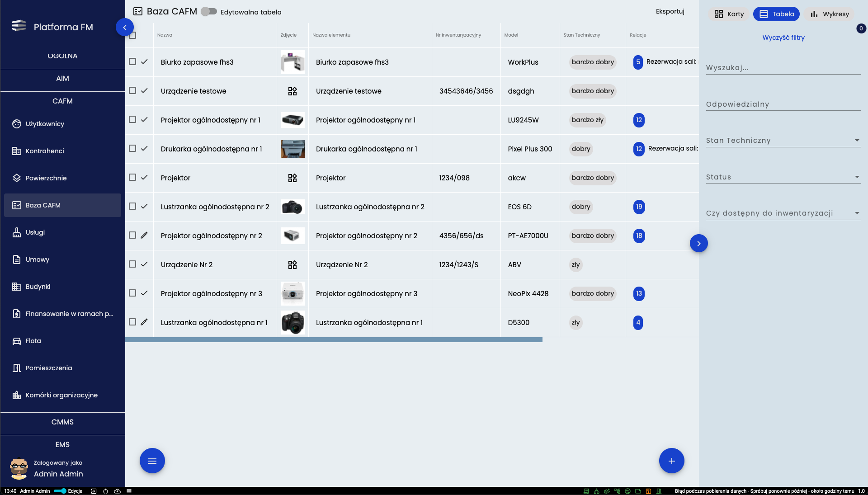Check the Urządzenie testowe row checkbox
This screenshot has width=868, height=495.
[x=132, y=90]
